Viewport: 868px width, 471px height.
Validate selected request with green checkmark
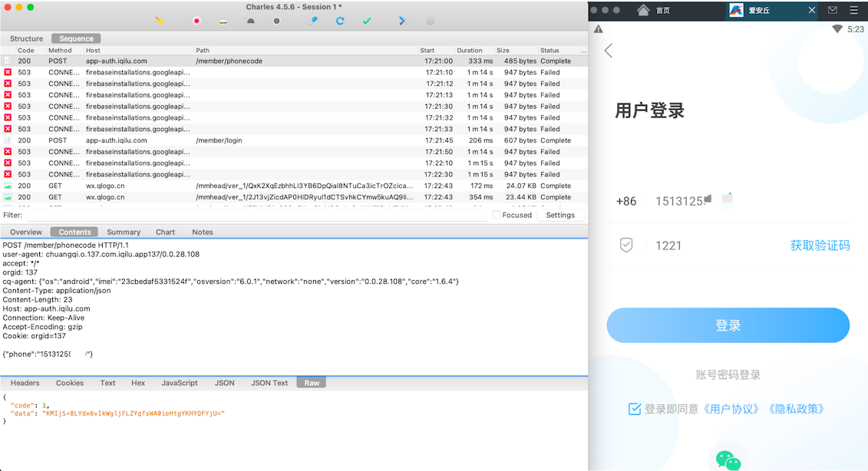[x=367, y=21]
